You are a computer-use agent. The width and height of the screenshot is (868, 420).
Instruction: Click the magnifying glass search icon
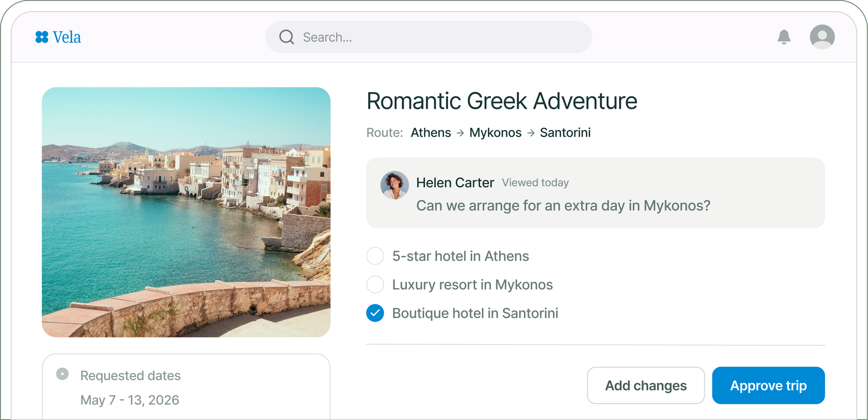(287, 37)
